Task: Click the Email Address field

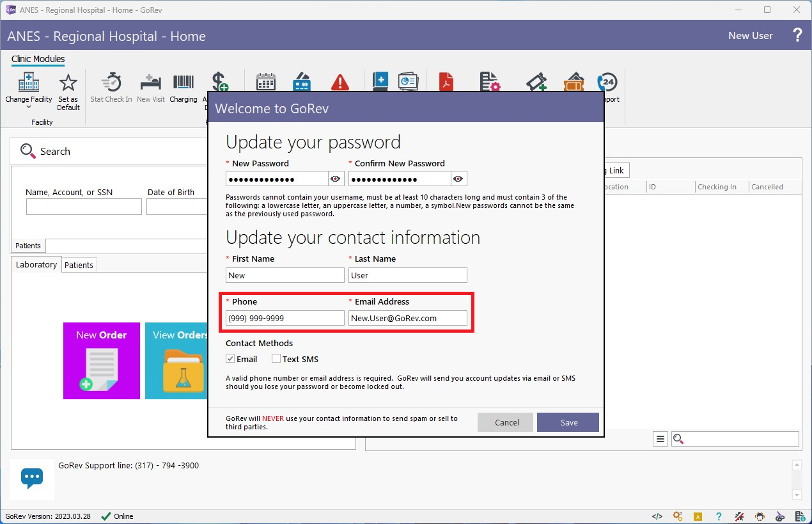Action: tap(408, 318)
